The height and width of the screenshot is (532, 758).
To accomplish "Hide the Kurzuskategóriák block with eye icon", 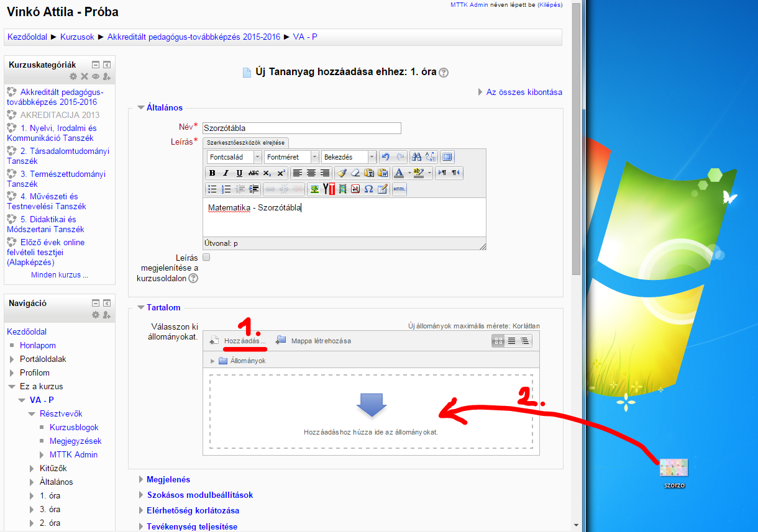I will pos(96,76).
